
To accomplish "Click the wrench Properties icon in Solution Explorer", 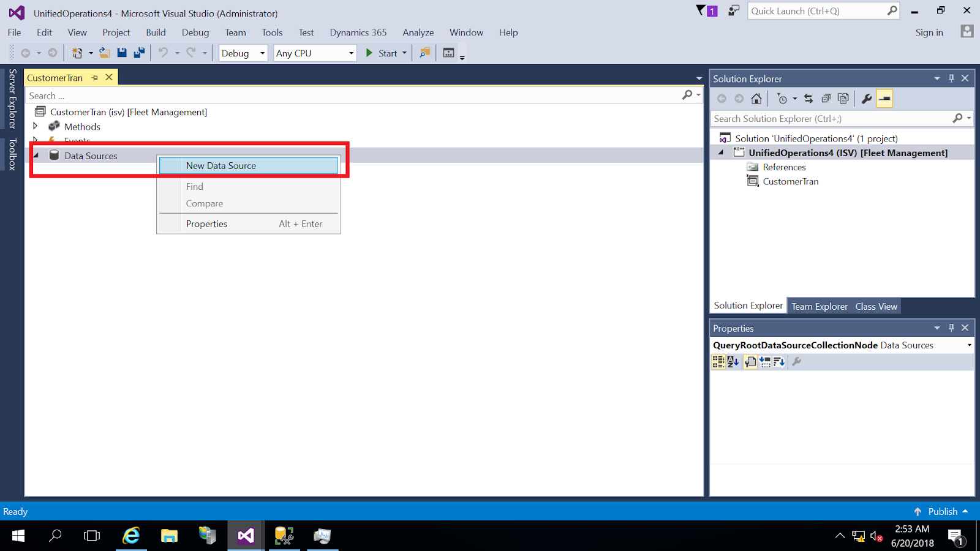I will tap(867, 99).
